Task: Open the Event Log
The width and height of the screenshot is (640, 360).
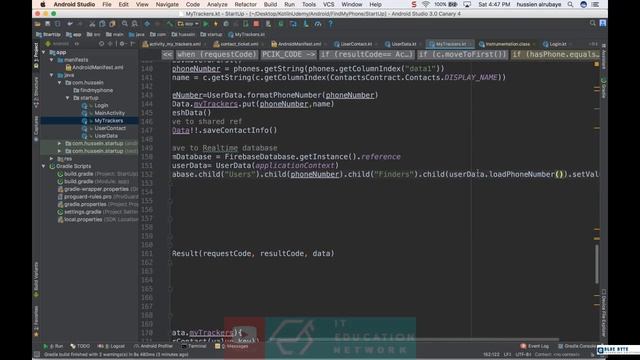Action: [x=535, y=346]
